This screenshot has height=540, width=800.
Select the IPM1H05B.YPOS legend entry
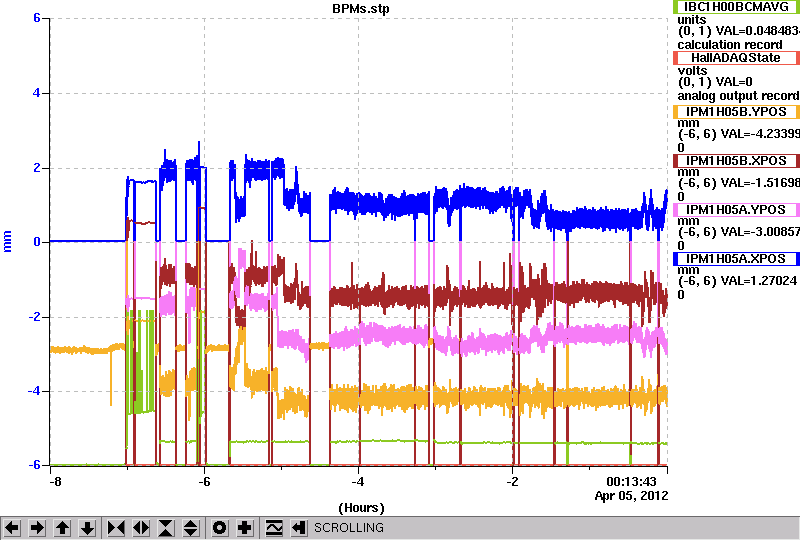pyautogui.click(x=736, y=112)
